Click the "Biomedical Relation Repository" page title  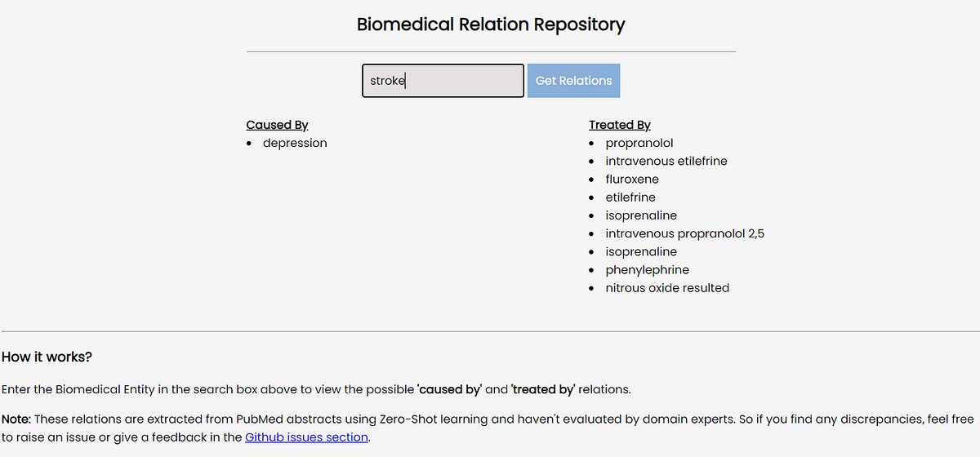tap(490, 24)
